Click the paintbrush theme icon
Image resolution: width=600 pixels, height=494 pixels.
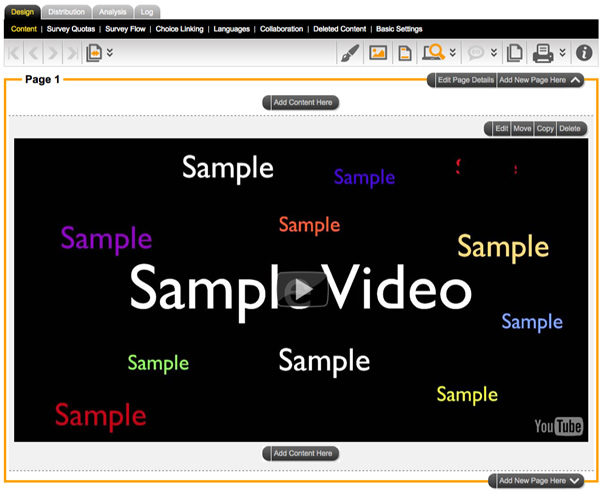(x=348, y=52)
